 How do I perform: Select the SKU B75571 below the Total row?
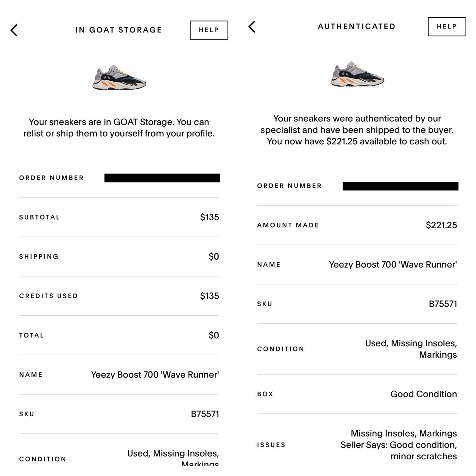coord(205,414)
